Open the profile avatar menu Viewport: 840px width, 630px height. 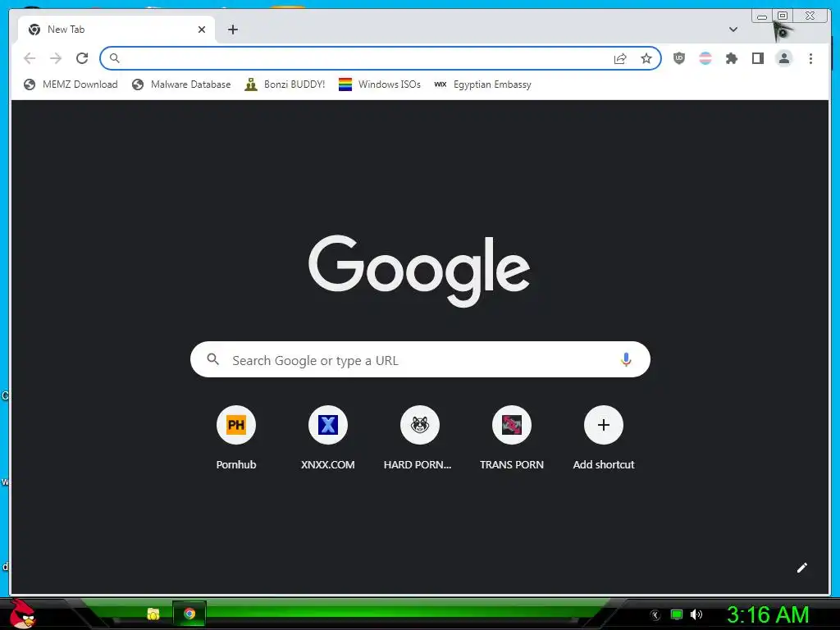point(783,58)
